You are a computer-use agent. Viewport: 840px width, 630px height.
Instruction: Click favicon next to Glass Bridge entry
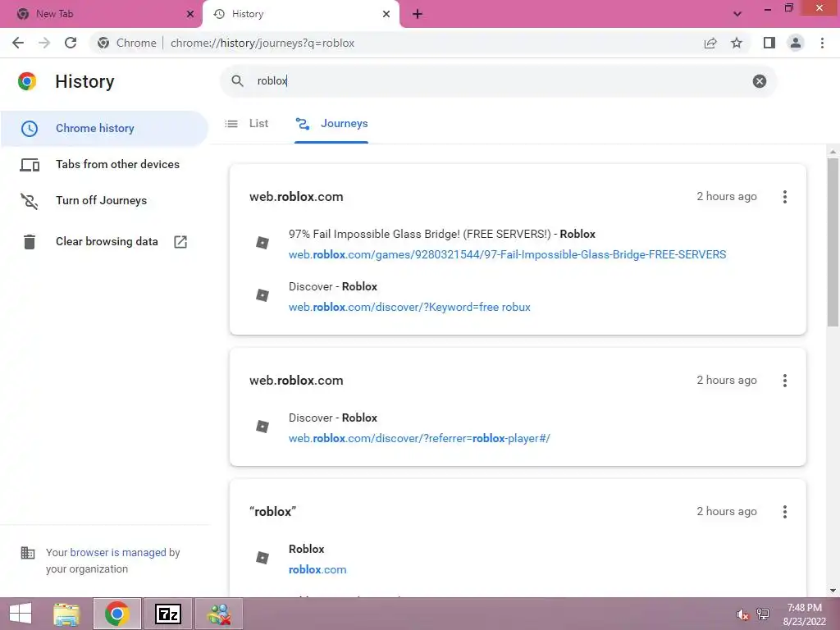(262, 243)
